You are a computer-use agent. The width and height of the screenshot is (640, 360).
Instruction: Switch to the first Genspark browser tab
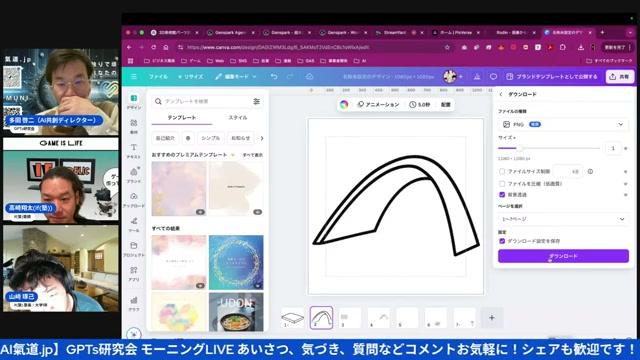[x=231, y=32]
